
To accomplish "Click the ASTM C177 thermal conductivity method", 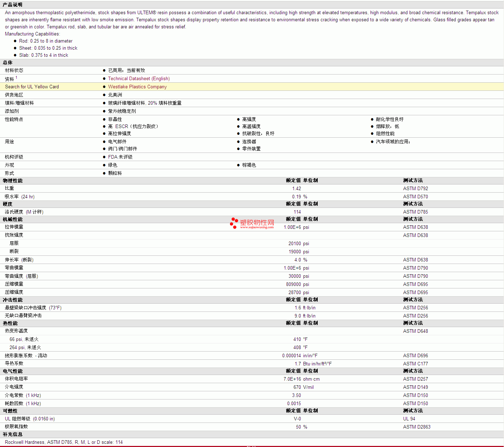I will [x=415, y=364].
